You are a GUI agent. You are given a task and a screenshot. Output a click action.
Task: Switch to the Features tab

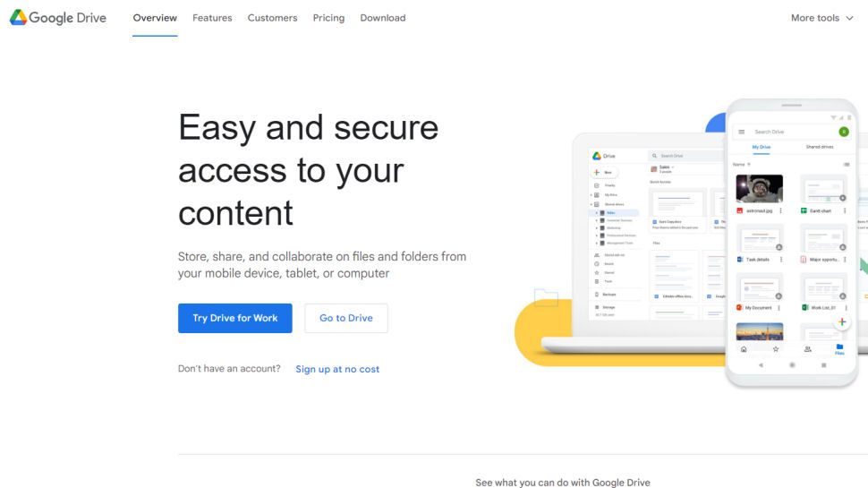(x=212, y=18)
